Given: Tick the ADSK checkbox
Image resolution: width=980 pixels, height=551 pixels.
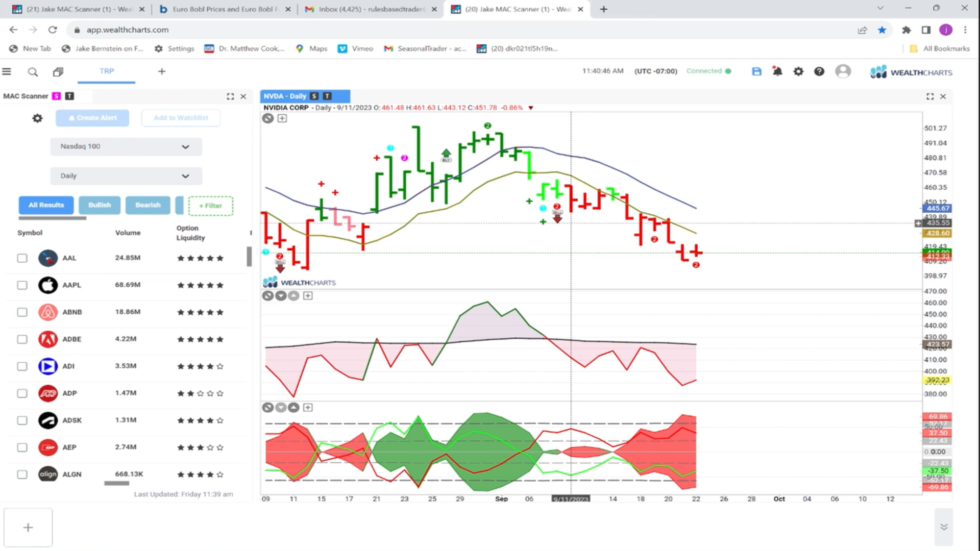Looking at the screenshot, I should [22, 420].
